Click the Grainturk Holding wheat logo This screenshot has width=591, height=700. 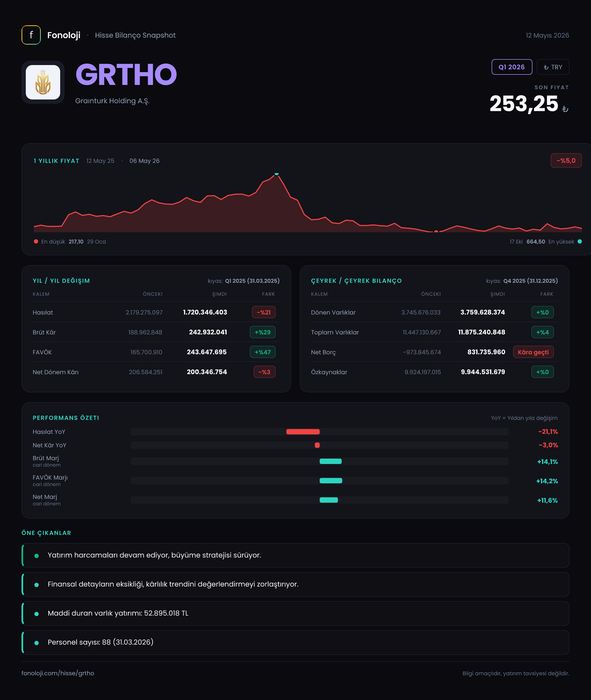click(x=43, y=82)
